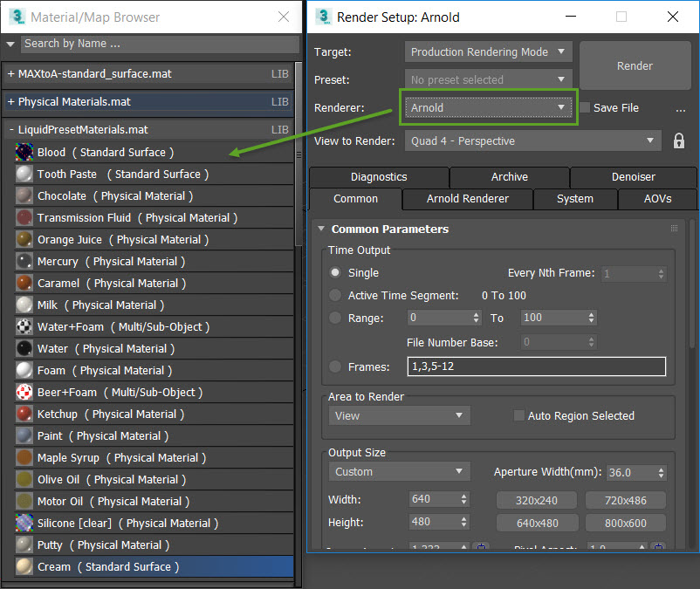Toggle the View to Render lock icon

tap(678, 141)
